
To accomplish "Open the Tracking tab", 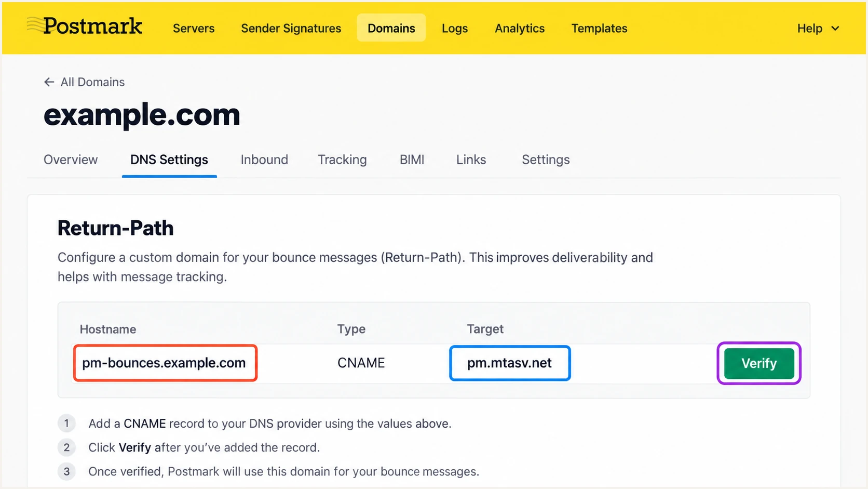I will tap(342, 160).
